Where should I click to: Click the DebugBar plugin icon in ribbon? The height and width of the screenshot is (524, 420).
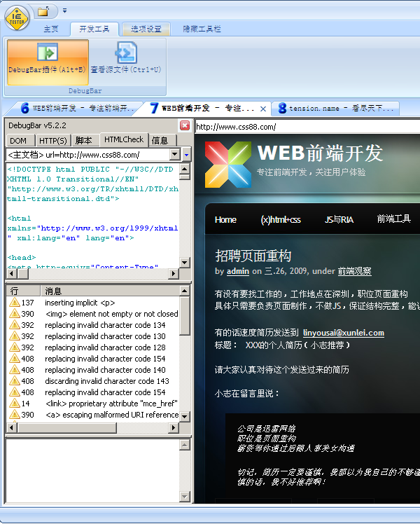click(x=48, y=52)
